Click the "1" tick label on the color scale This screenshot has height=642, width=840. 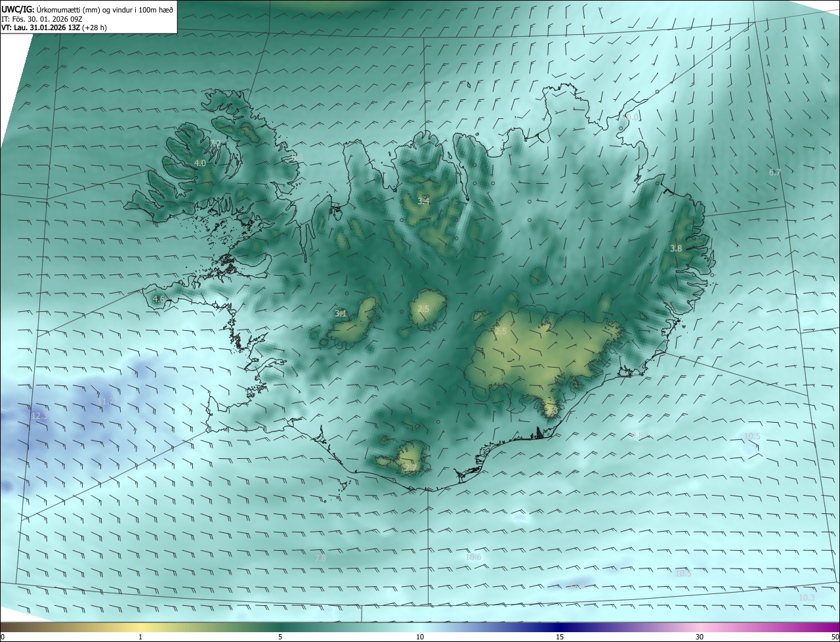click(140, 637)
